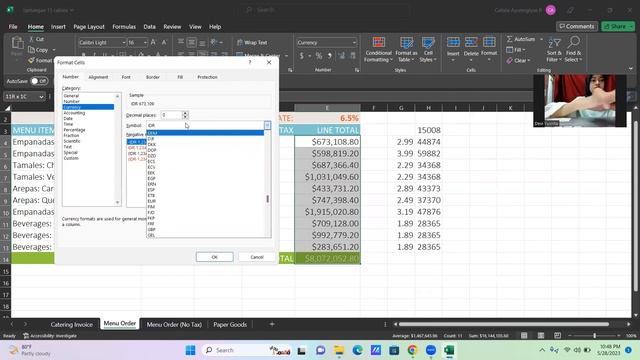The height and width of the screenshot is (360, 640).
Task: Click the Copy icon in Clipboard group
Action: (x=31, y=50)
